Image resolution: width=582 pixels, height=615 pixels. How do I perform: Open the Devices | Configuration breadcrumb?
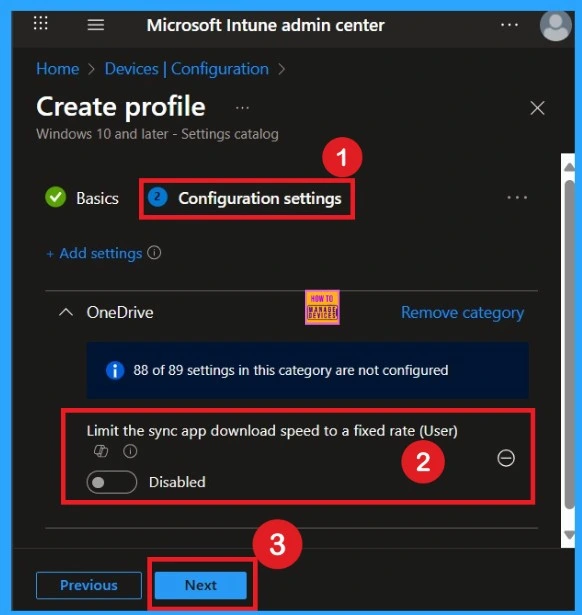187,69
